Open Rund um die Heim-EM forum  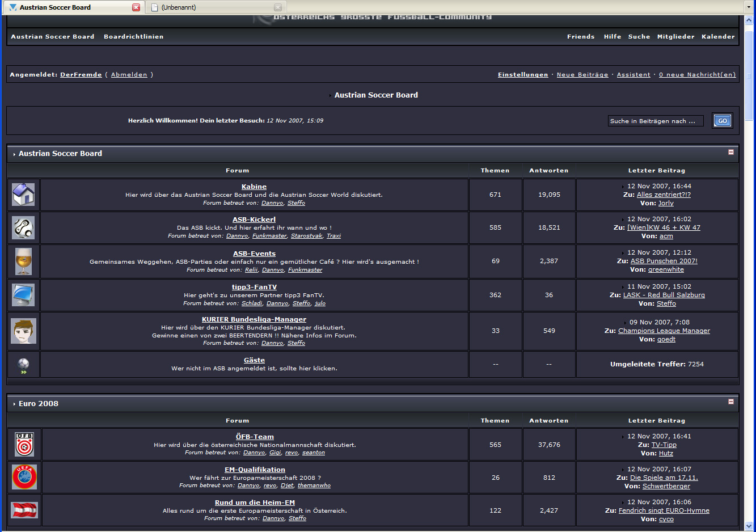[x=255, y=503]
